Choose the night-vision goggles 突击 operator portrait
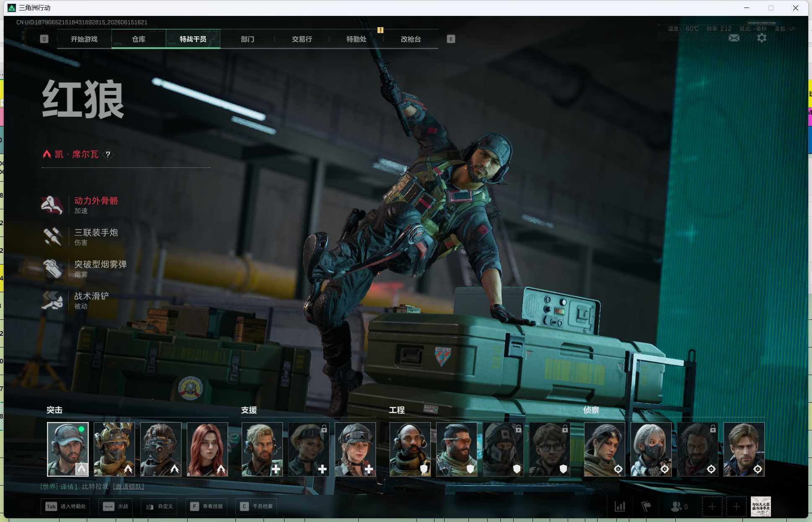Screen dimensions: 812x522 point(161,449)
